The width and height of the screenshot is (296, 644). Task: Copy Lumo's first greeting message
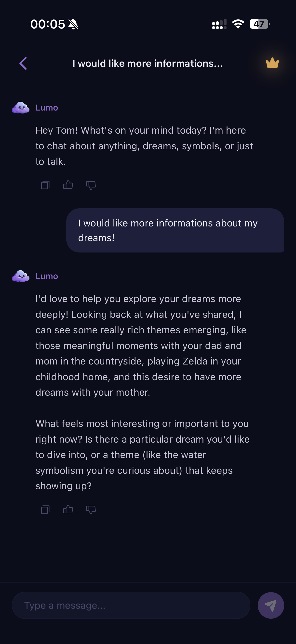[45, 185]
